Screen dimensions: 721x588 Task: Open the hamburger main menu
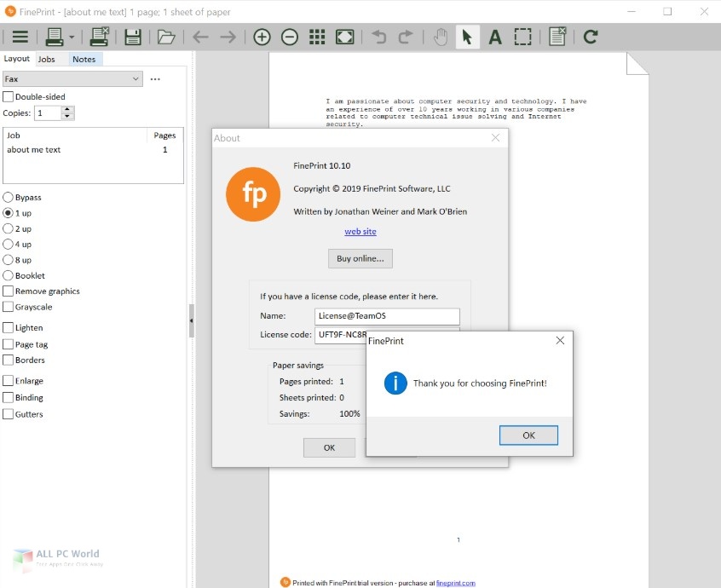(20, 37)
